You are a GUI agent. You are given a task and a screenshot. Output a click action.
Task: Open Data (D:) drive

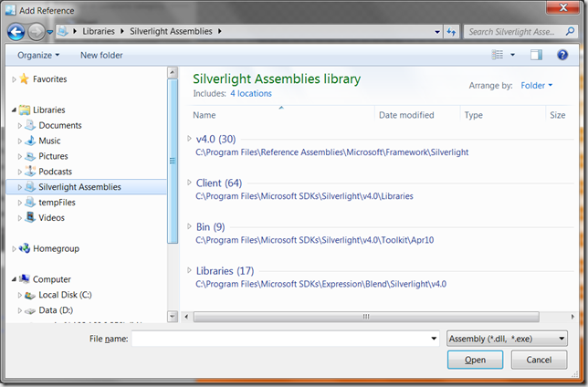tap(56, 310)
